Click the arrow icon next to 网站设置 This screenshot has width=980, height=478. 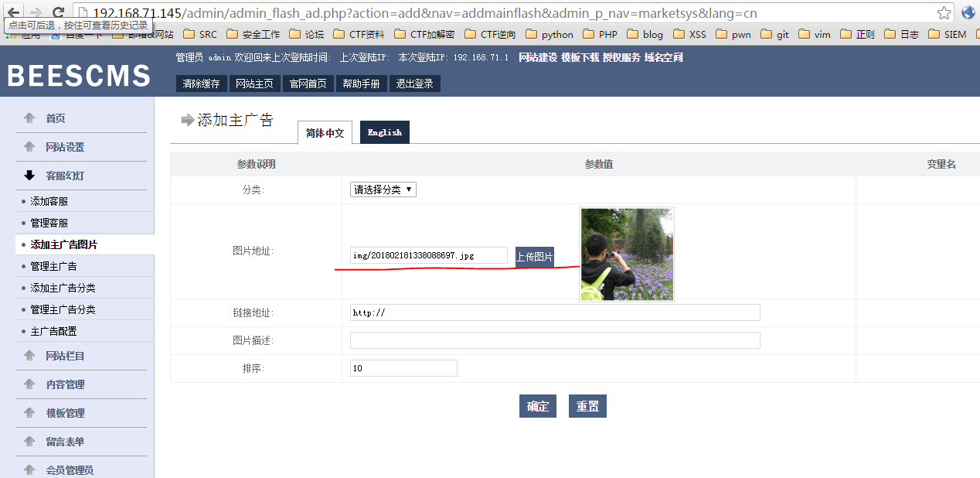click(x=29, y=147)
